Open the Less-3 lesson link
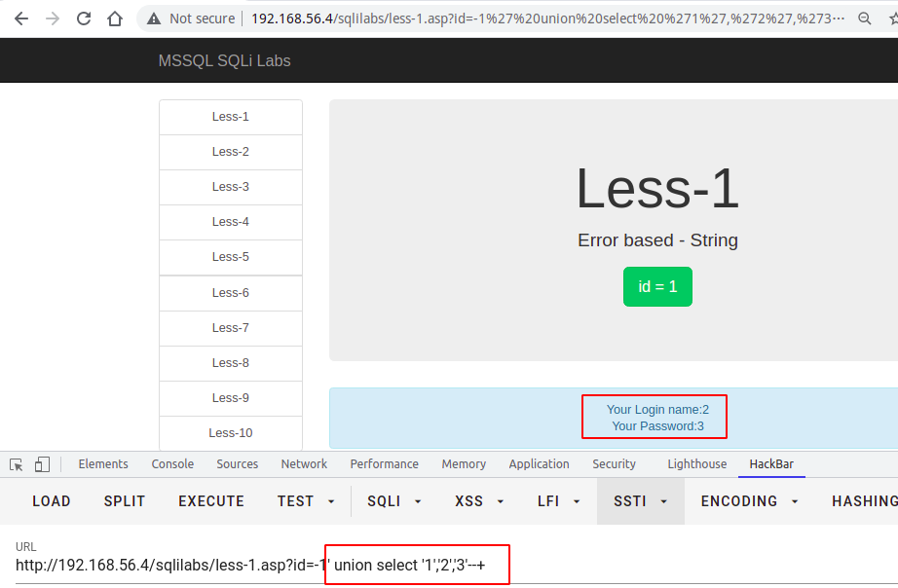Image resolution: width=898 pixels, height=588 pixels. [x=231, y=187]
